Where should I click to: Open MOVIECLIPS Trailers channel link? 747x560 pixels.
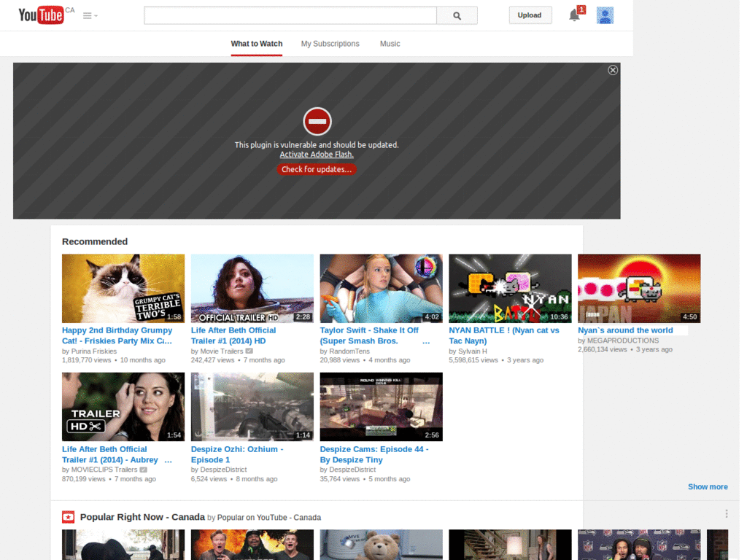pyautogui.click(x=104, y=470)
